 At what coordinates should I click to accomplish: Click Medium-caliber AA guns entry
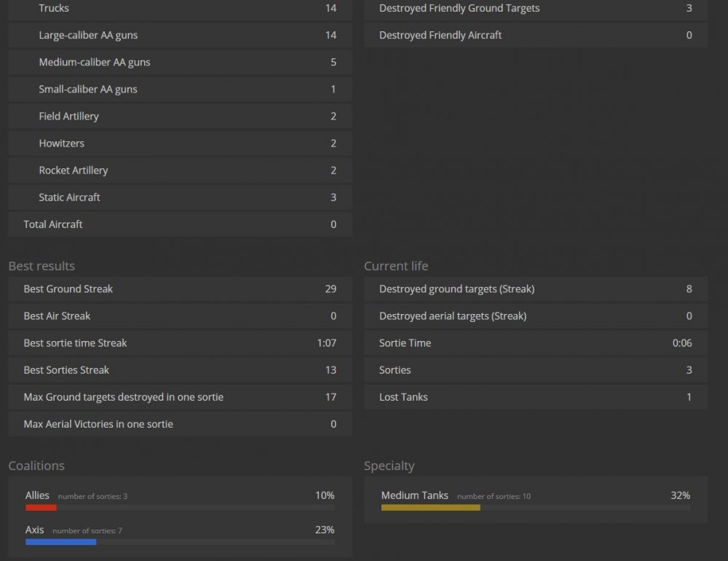180,63
